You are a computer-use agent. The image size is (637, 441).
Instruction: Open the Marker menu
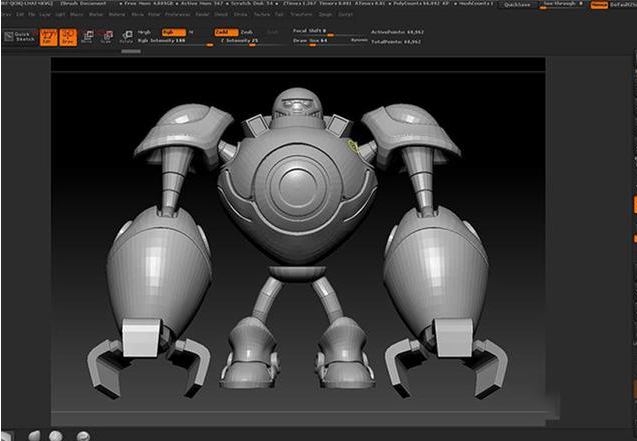coord(96,14)
